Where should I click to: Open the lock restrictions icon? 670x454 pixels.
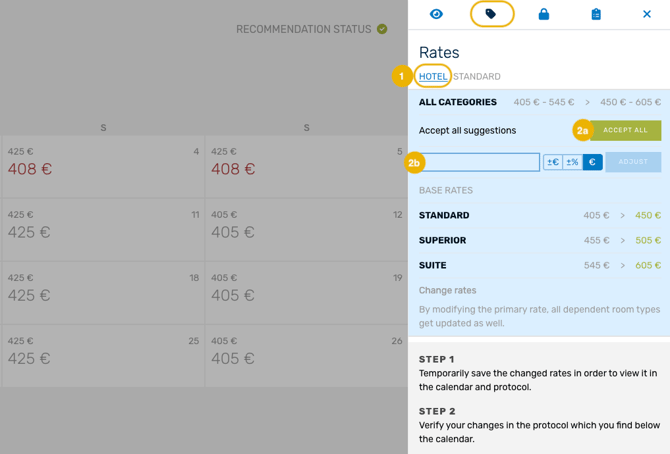[543, 14]
